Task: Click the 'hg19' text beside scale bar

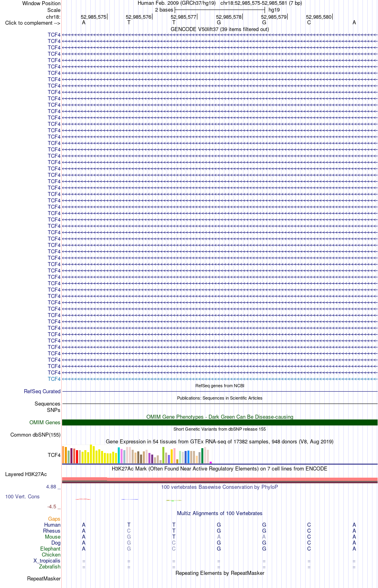Action: (274, 10)
